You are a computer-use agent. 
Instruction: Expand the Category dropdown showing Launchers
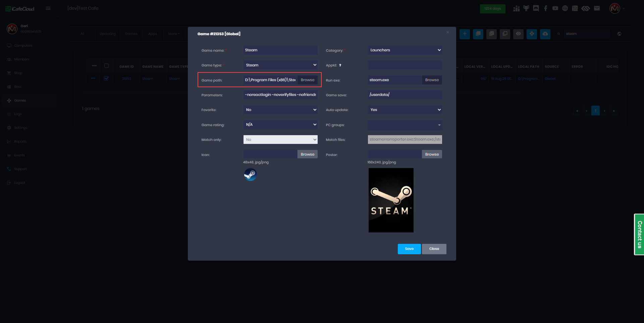click(405, 50)
